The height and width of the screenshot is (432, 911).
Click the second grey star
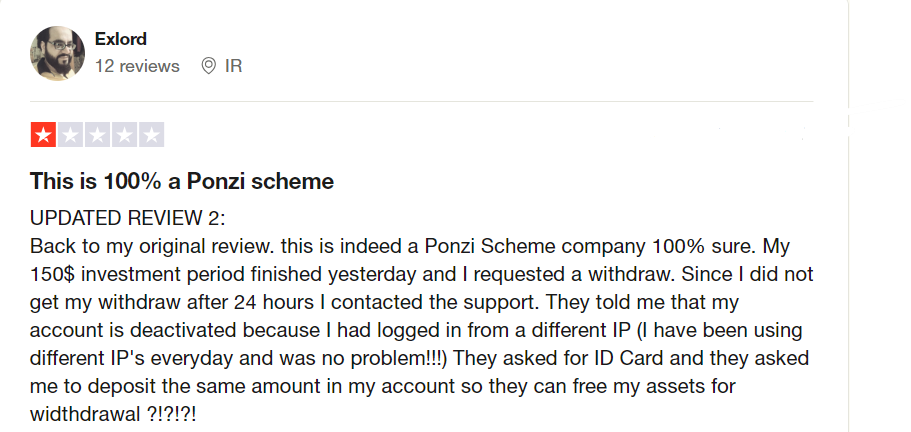[x=71, y=135]
